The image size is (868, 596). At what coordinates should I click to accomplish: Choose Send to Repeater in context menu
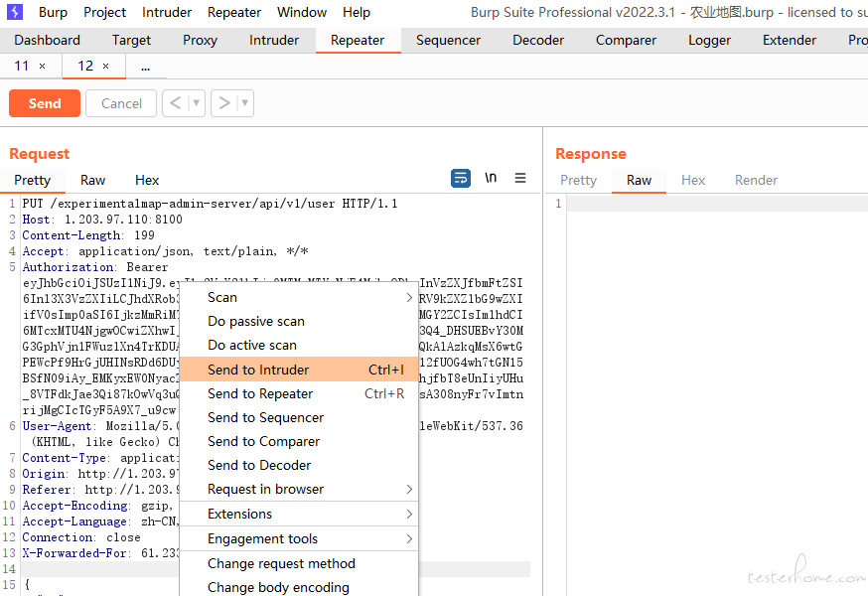tap(299, 393)
